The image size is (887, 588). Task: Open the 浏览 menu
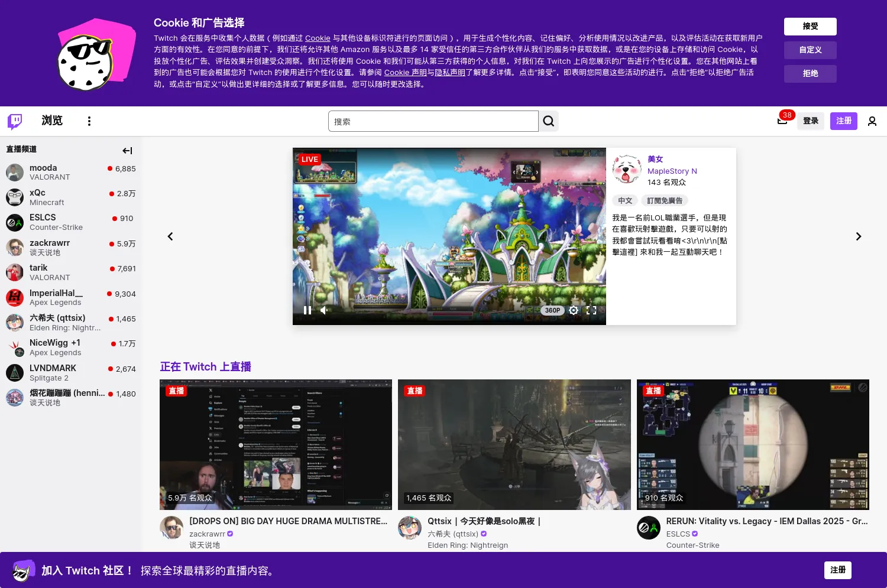(x=52, y=121)
